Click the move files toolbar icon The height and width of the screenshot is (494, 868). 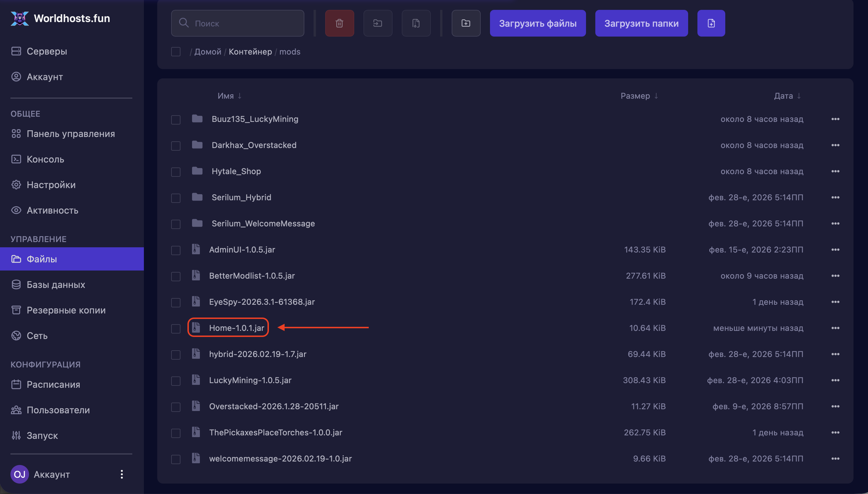378,23
